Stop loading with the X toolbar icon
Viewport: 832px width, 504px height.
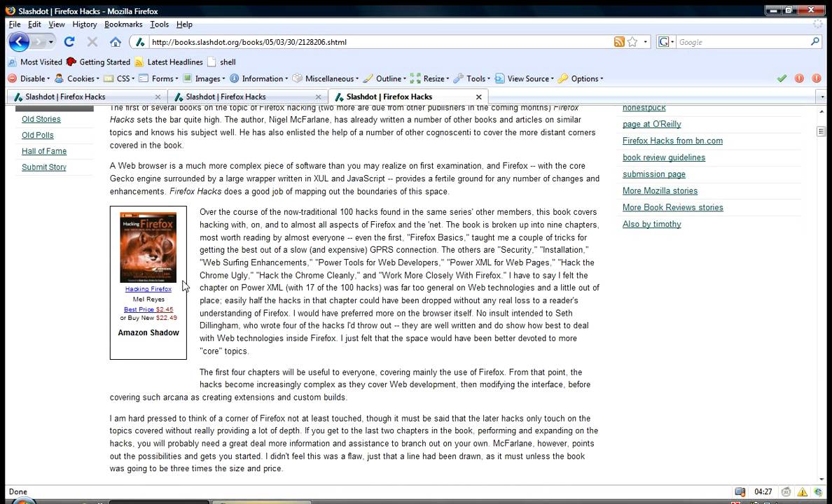tap(92, 42)
